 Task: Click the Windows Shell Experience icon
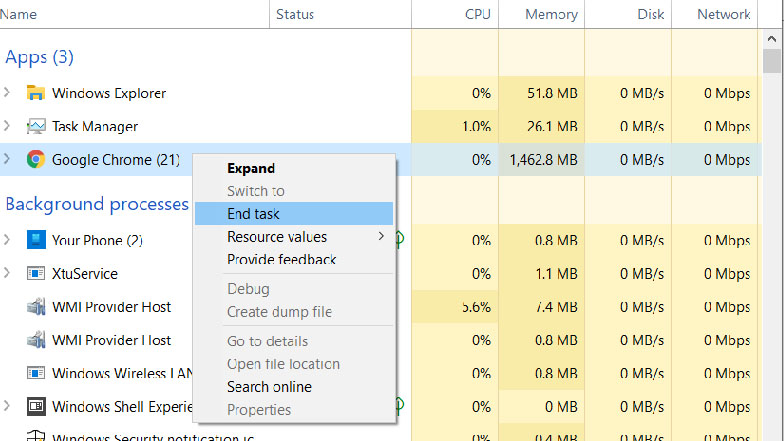tap(36, 406)
